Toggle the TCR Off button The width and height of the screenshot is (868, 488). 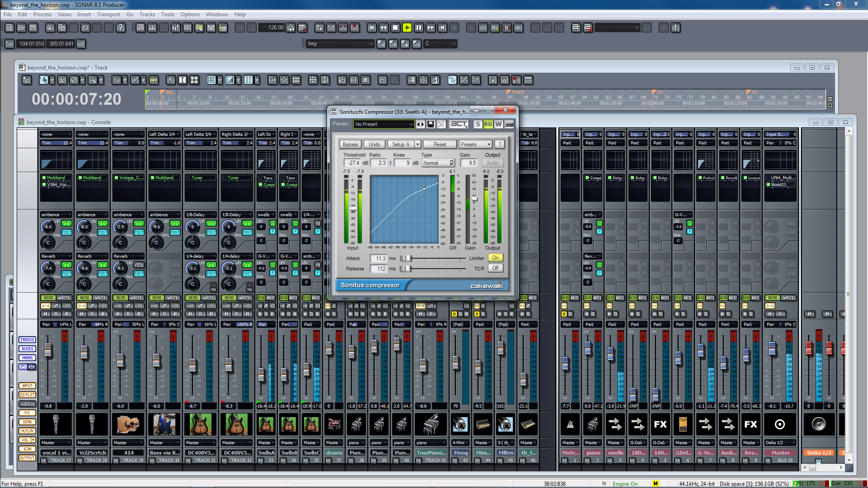pyautogui.click(x=495, y=268)
